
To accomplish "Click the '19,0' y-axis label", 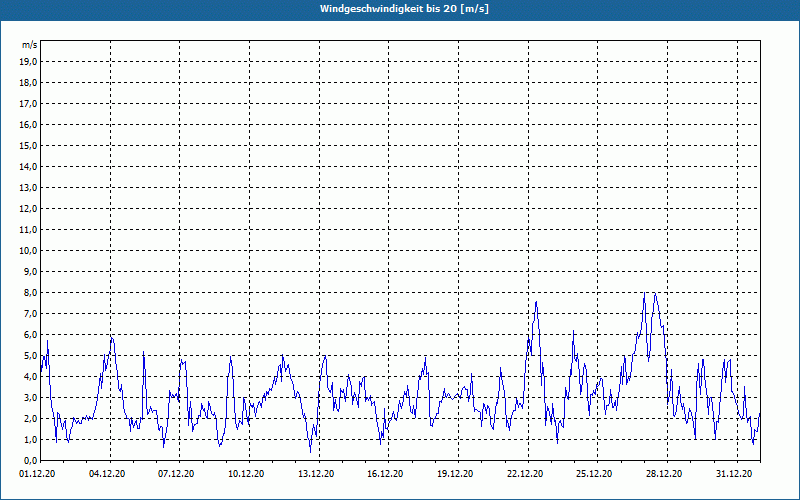I will [28, 62].
